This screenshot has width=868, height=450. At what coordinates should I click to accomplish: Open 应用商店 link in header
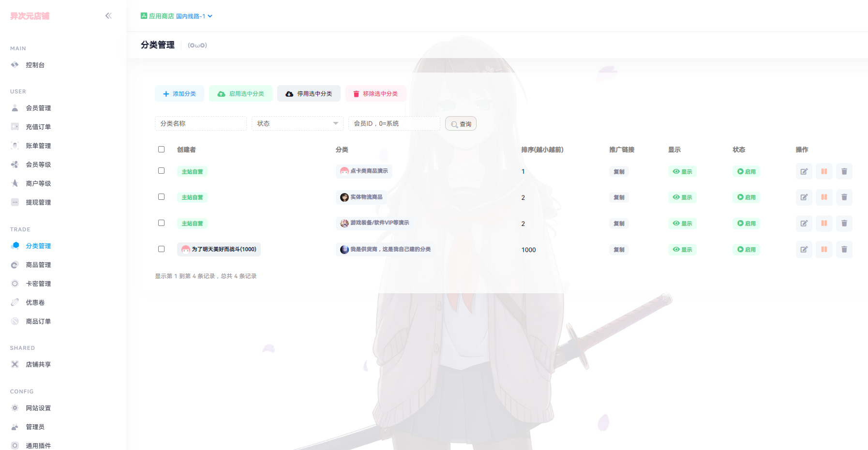coord(157,16)
